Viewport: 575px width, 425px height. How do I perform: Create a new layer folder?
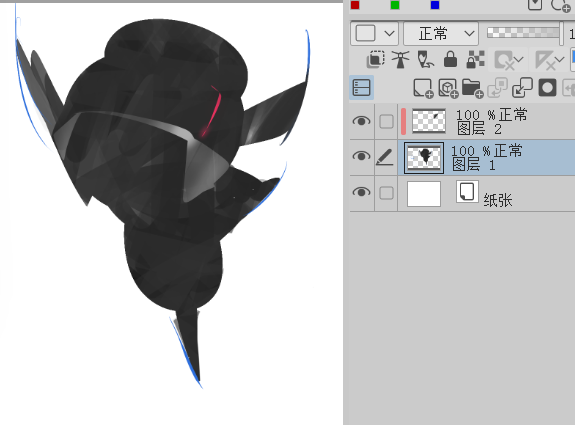pos(473,88)
